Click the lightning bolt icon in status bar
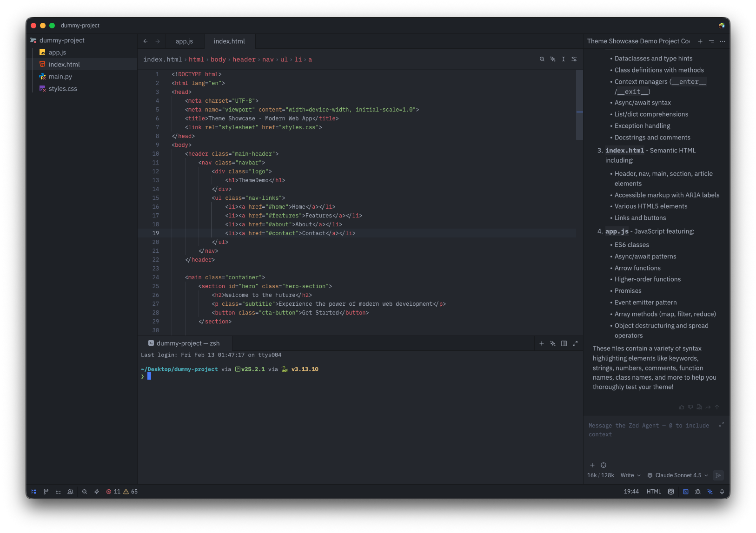The image size is (756, 533). click(x=97, y=492)
